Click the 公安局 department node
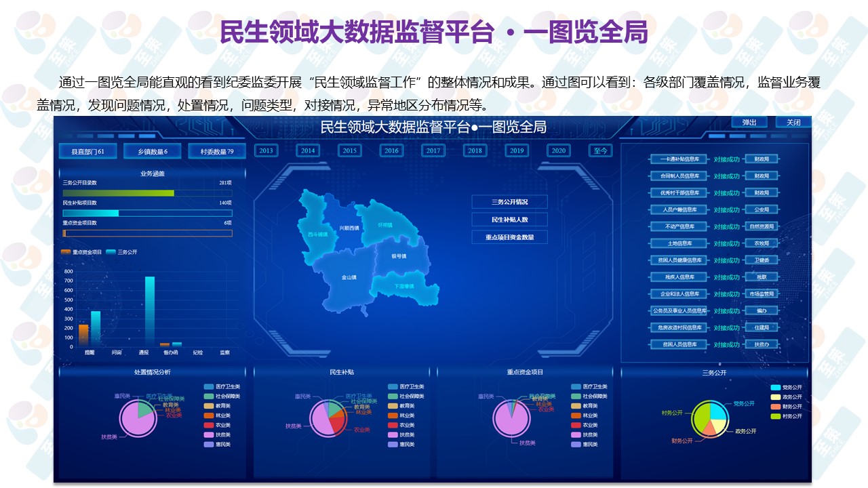The width and height of the screenshot is (868, 488). (762, 209)
